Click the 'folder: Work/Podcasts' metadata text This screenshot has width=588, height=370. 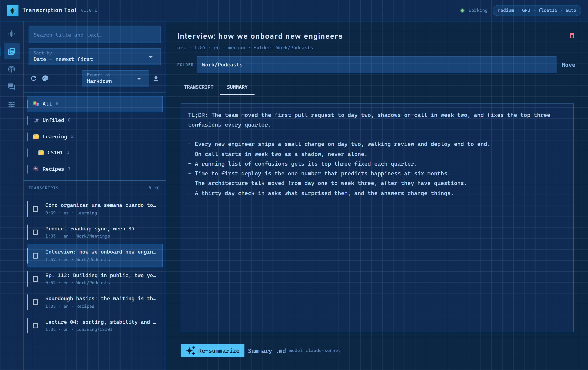[283, 48]
